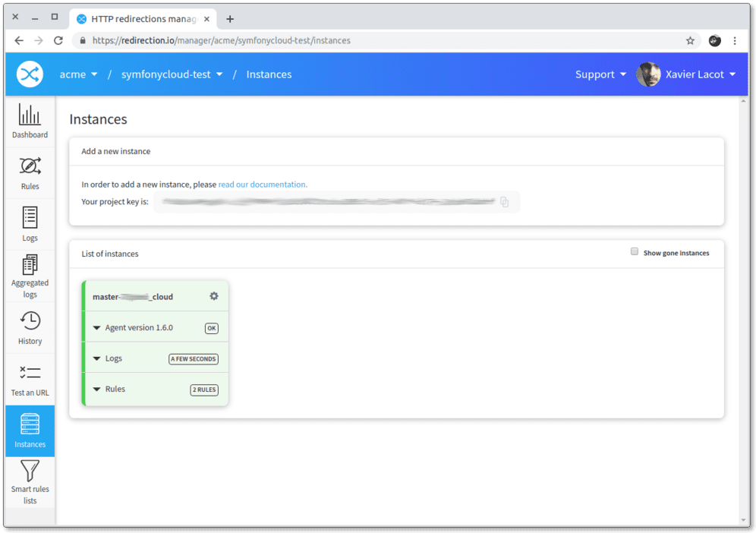Click the A FEW SECONDS logs badge
The height and width of the screenshot is (533, 756).
point(194,359)
